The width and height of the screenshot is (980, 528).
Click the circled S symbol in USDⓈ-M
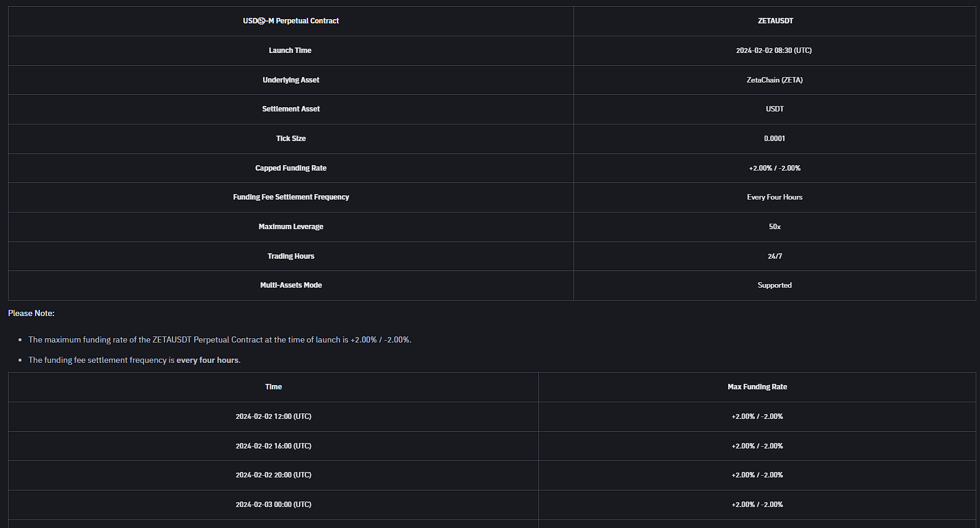pos(261,21)
